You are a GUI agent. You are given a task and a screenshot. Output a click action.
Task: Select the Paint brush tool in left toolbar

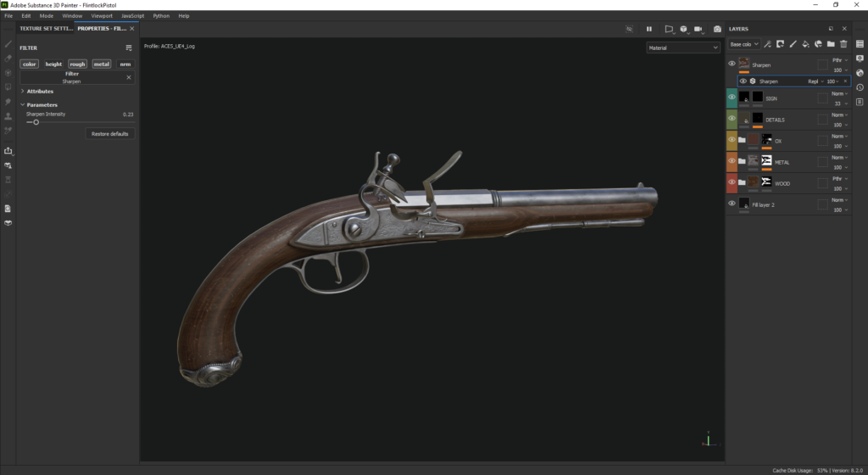[x=8, y=44]
